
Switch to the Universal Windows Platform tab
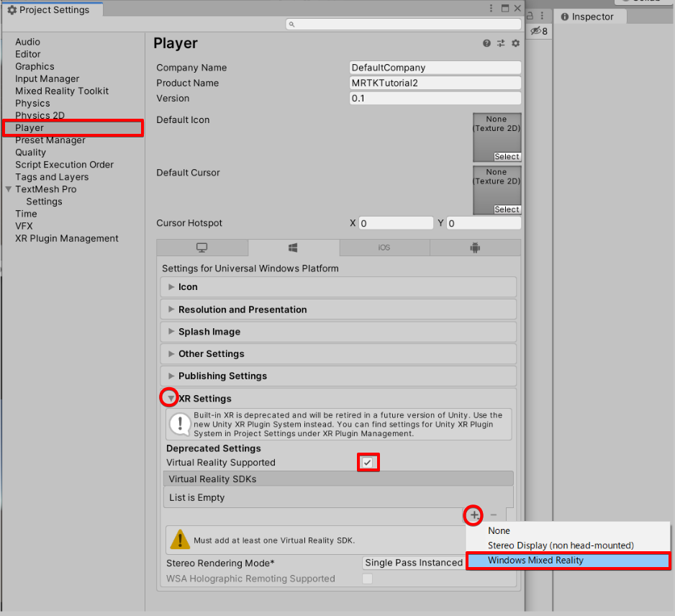(x=293, y=248)
